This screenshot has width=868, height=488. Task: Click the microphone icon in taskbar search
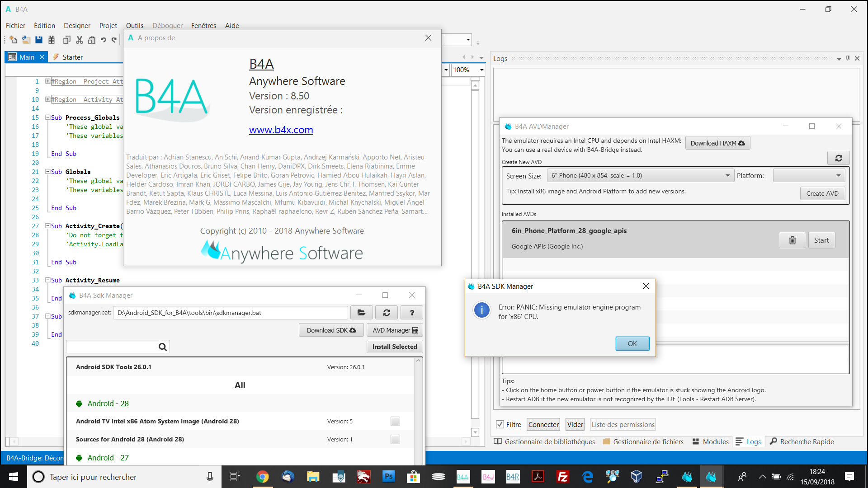coord(210,477)
